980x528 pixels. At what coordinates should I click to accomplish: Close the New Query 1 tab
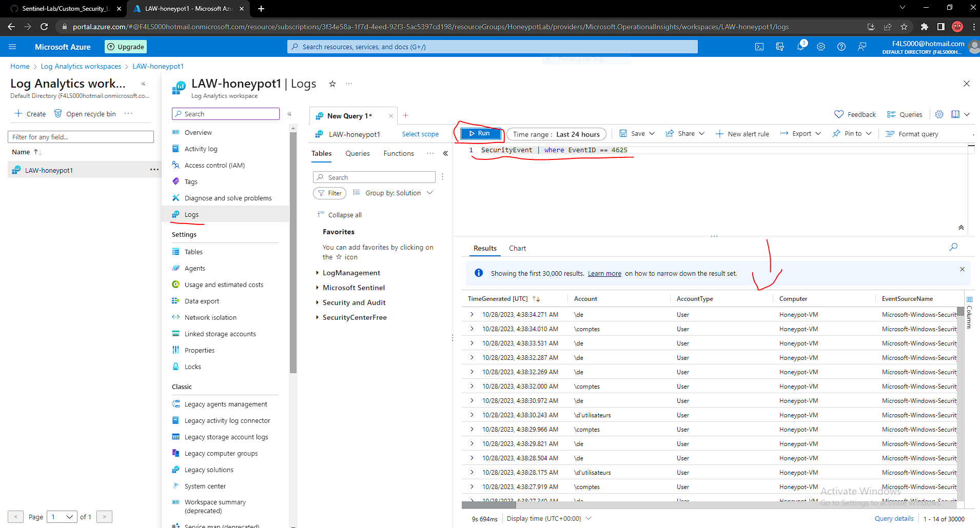click(x=391, y=116)
